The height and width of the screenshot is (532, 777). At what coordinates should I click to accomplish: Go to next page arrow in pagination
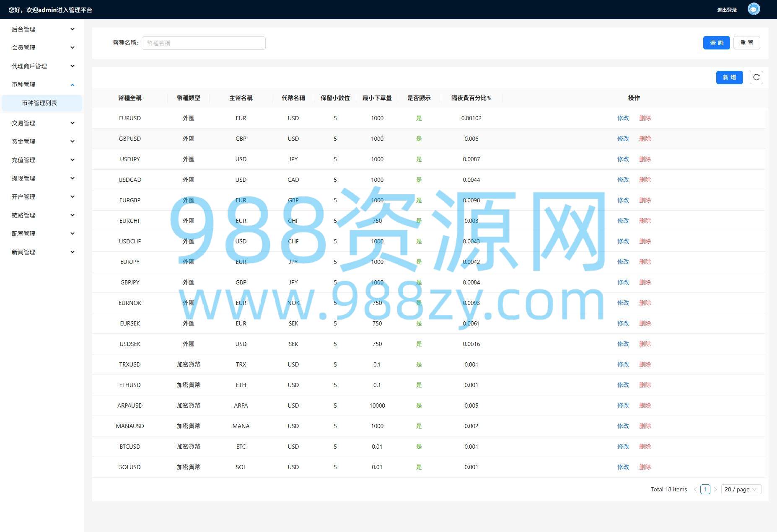[715, 489]
